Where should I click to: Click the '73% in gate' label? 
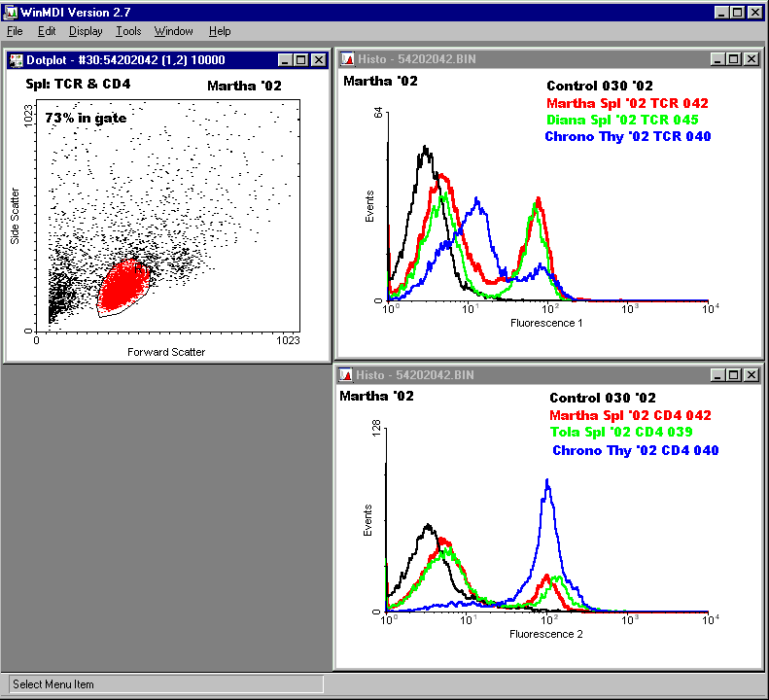click(86, 118)
